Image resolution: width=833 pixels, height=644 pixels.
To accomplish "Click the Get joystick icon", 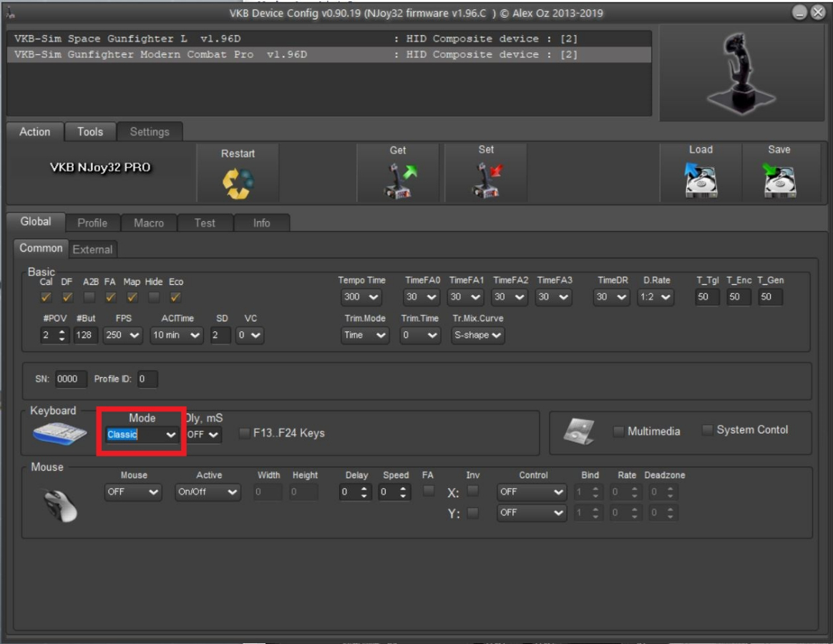I will tap(398, 180).
